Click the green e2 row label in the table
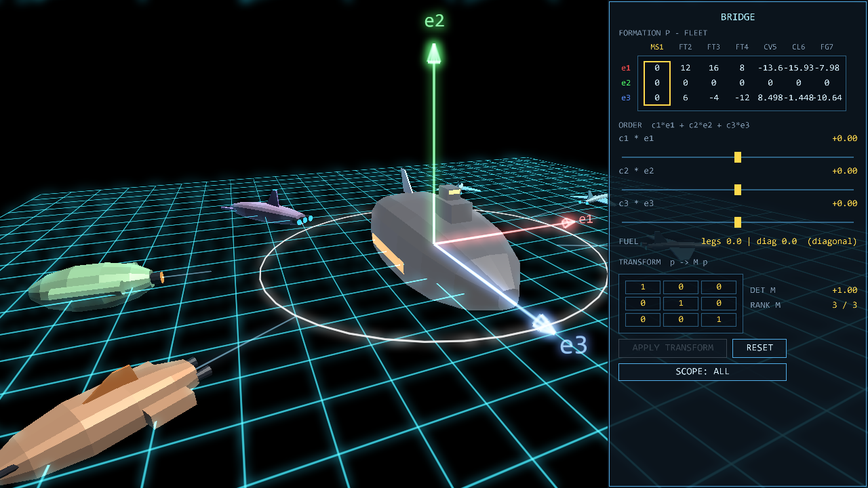This screenshot has height=488, width=868. coord(626,83)
